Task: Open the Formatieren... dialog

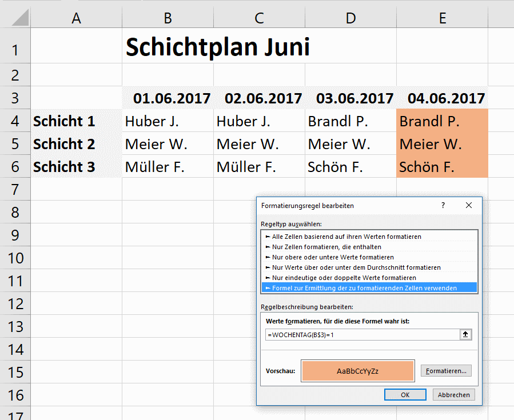Action: tap(446, 371)
